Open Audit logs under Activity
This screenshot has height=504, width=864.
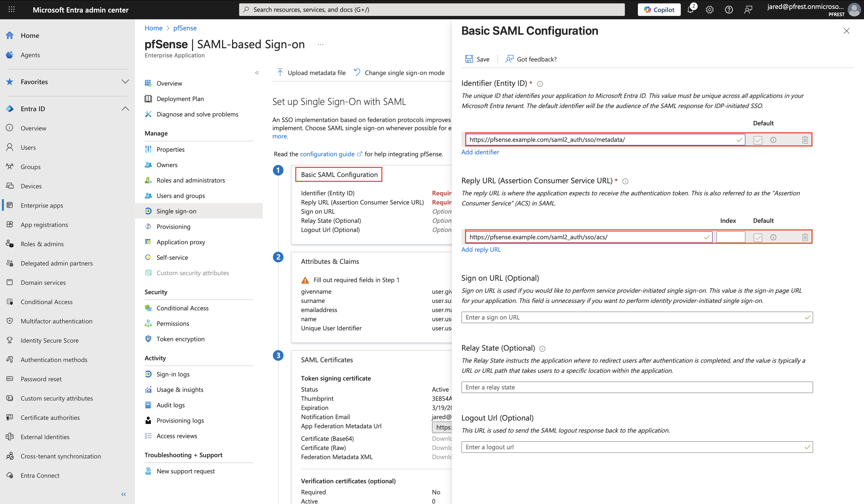[x=171, y=405]
